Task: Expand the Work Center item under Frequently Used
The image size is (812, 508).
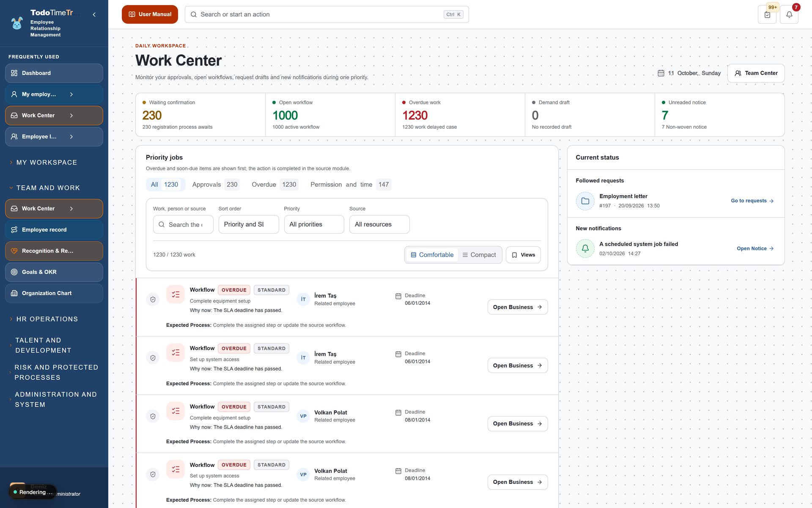Action: tap(71, 116)
